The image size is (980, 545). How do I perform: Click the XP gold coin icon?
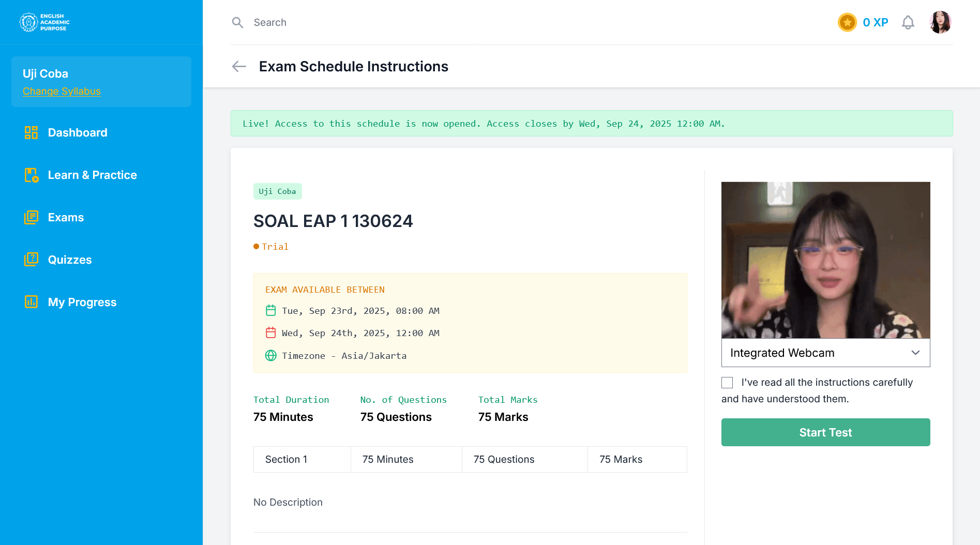coord(847,22)
